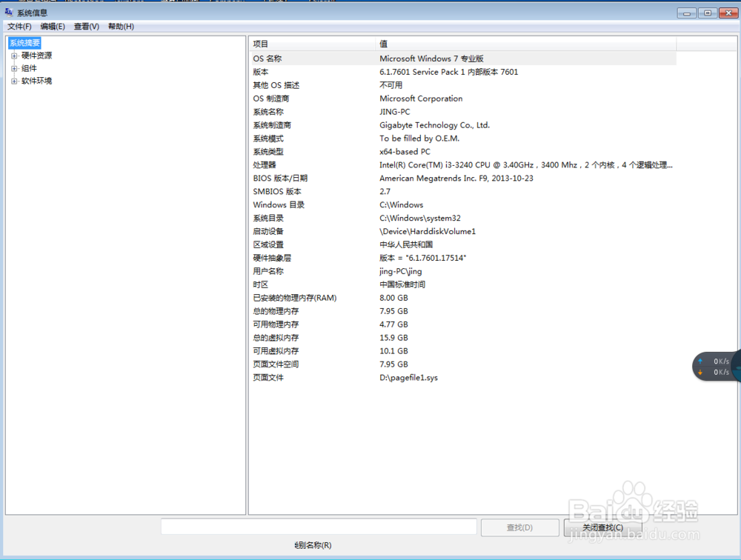This screenshot has height=560, width=741.
Task: Click the 10.1 GB virtual memory value
Action: pyautogui.click(x=393, y=351)
